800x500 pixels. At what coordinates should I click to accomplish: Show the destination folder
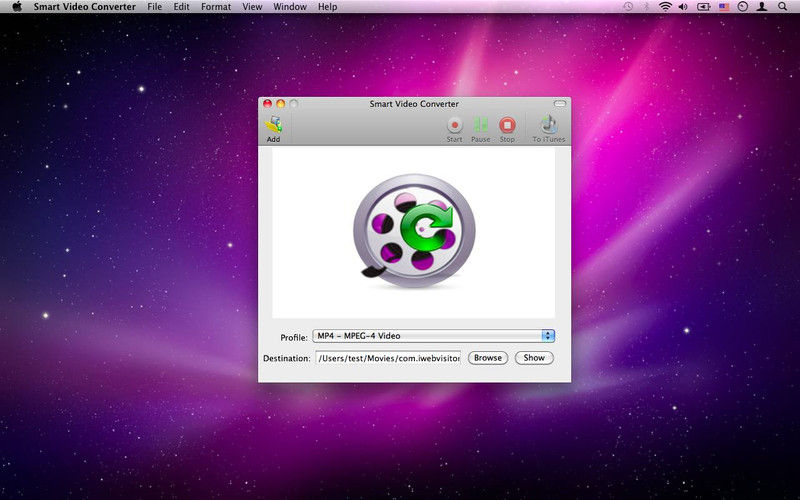click(x=534, y=358)
